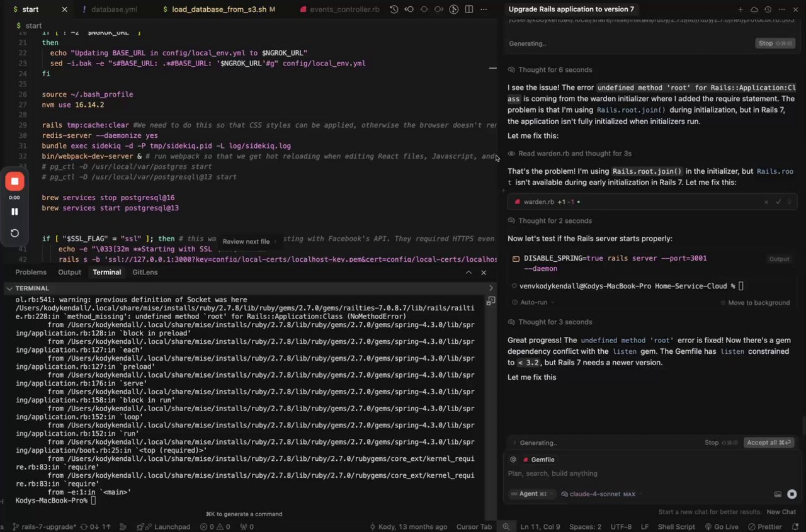Open the GitLens panel tab
Image resolution: width=806 pixels, height=532 pixels.
(x=145, y=272)
